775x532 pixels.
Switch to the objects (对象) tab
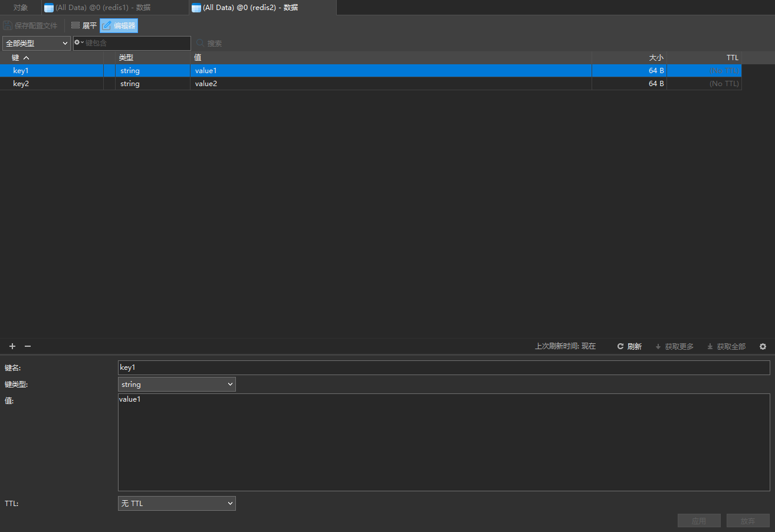point(21,8)
